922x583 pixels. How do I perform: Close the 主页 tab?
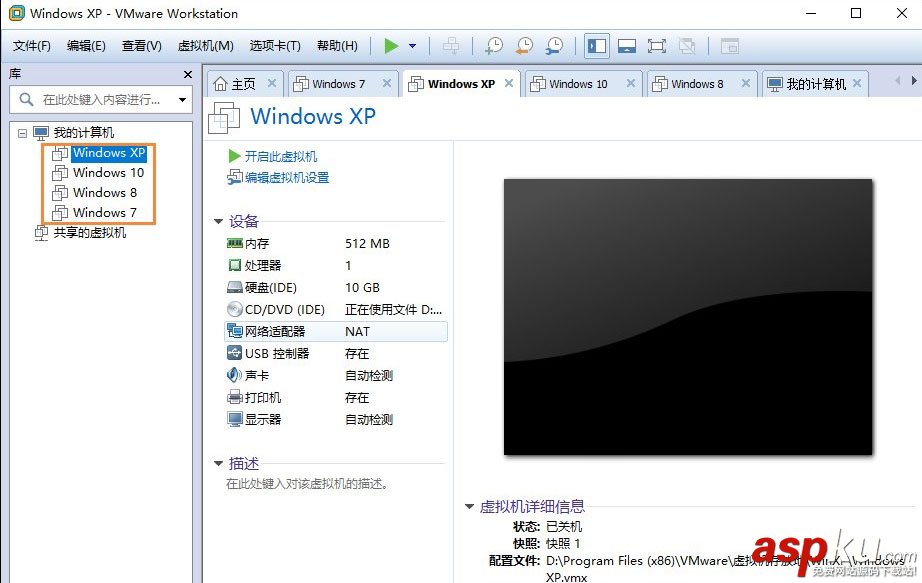pos(272,84)
